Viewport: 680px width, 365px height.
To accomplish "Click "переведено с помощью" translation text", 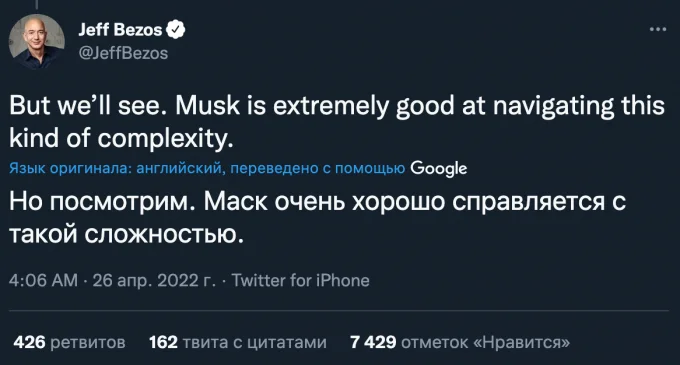I will point(317,168).
